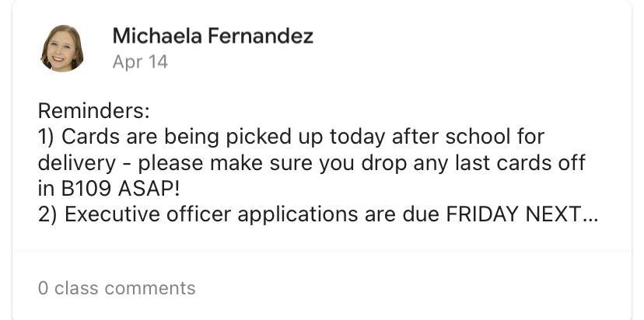Click the word Cards in item 1
Screen dimensions: 644x320
pyautogui.click(x=86, y=137)
